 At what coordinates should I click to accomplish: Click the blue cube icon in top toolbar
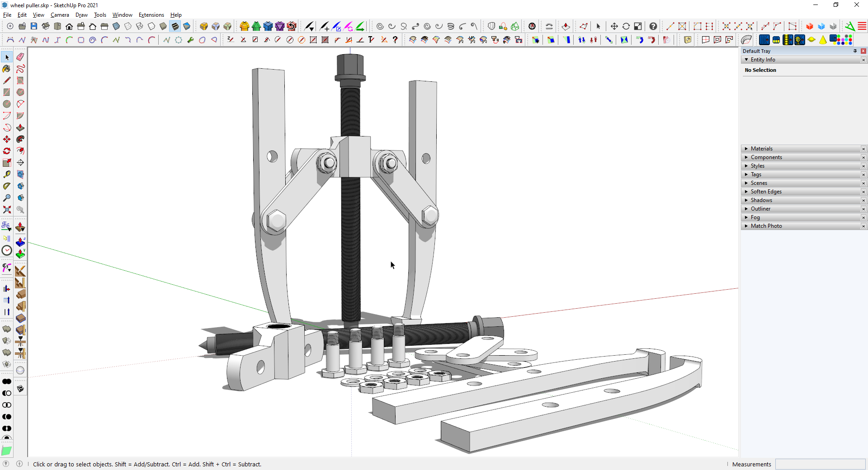(821, 26)
